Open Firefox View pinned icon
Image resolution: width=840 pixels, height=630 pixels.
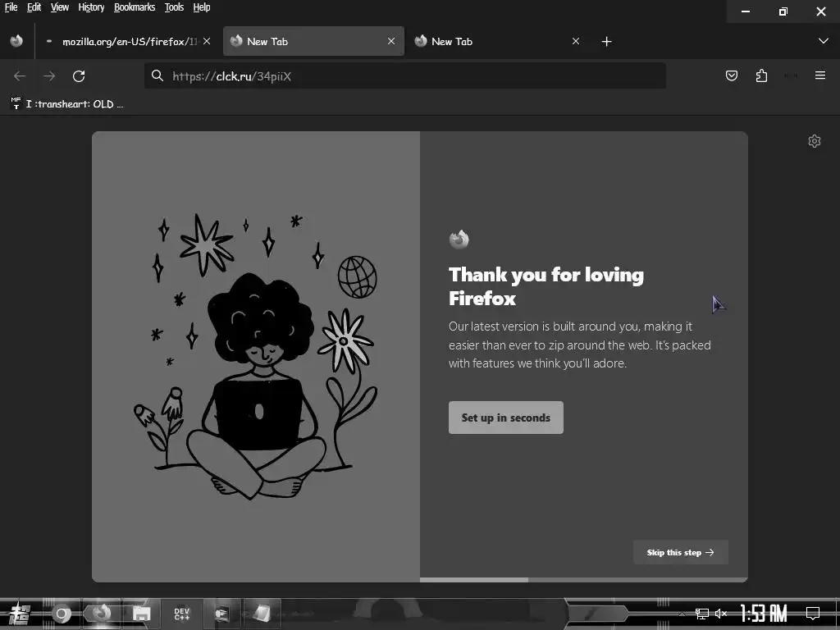click(x=16, y=41)
